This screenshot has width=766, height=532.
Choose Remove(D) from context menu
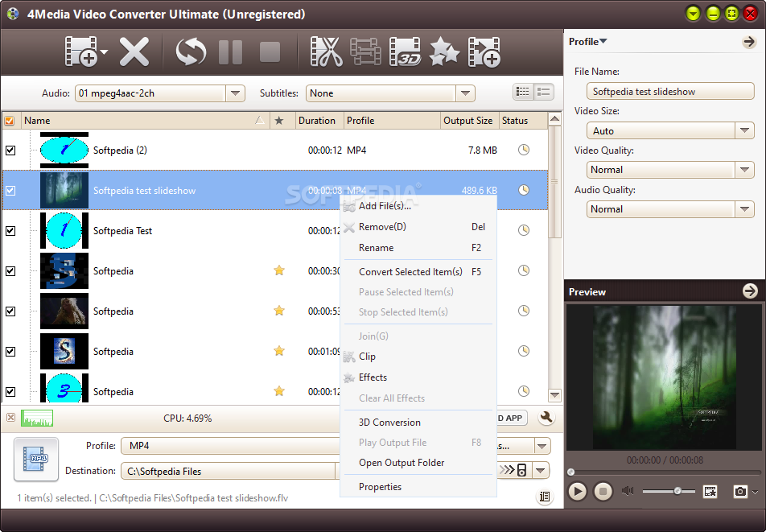pyautogui.click(x=418, y=227)
